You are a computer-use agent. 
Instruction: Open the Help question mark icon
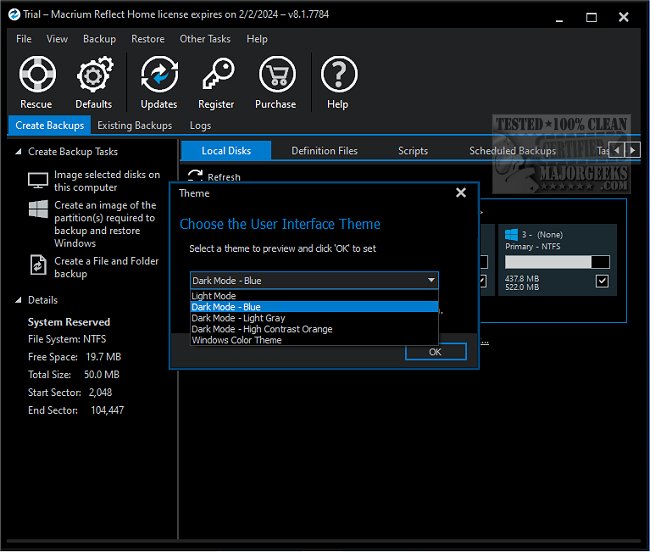point(338,75)
